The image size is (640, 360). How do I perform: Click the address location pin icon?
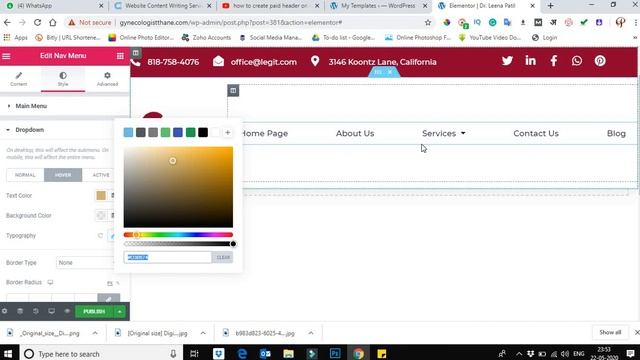coord(315,61)
